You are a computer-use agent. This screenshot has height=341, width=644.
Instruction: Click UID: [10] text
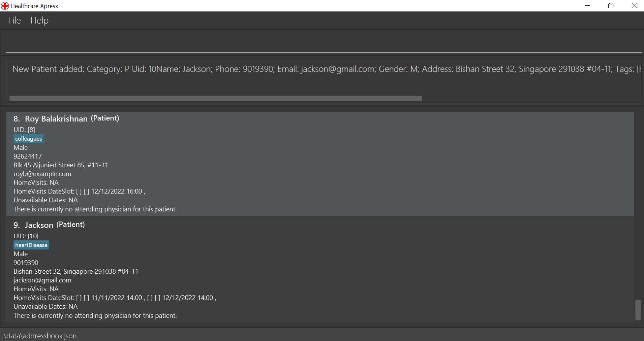pyautogui.click(x=26, y=236)
